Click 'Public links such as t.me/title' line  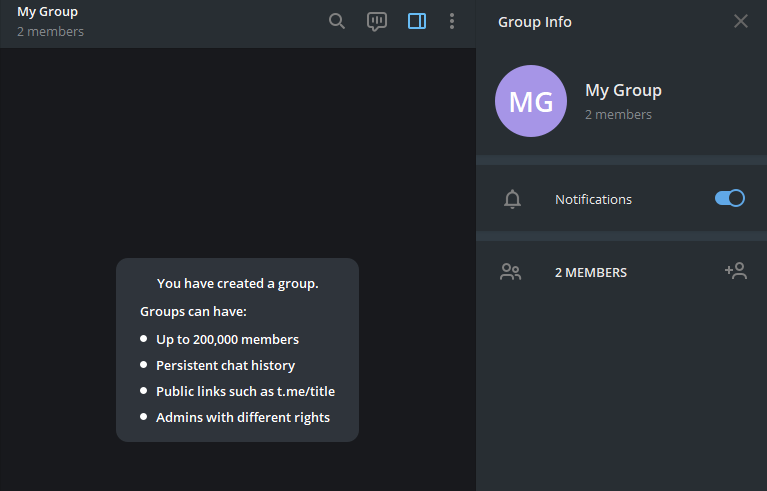pos(246,391)
